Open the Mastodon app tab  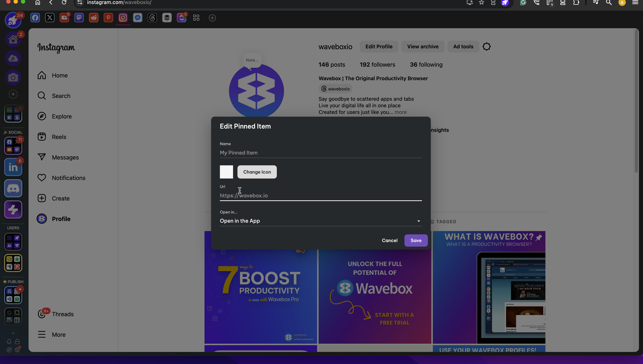[79, 18]
